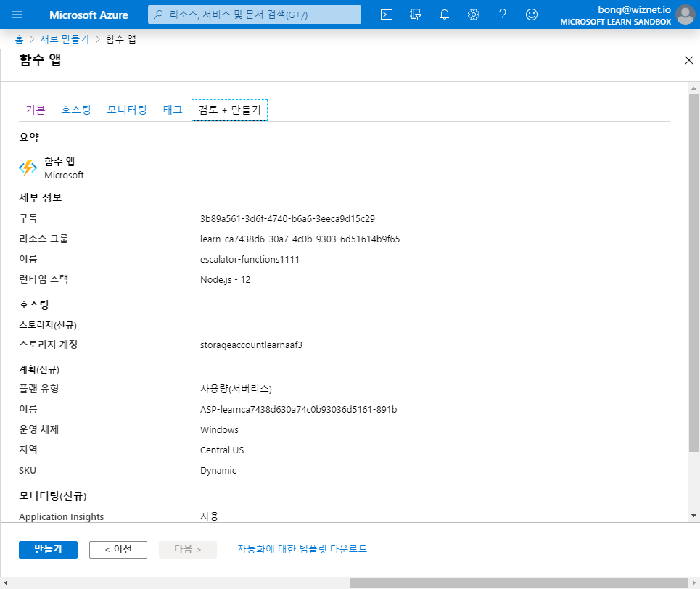Click the 요약 heading
This screenshot has width=700, height=589.
[x=29, y=138]
